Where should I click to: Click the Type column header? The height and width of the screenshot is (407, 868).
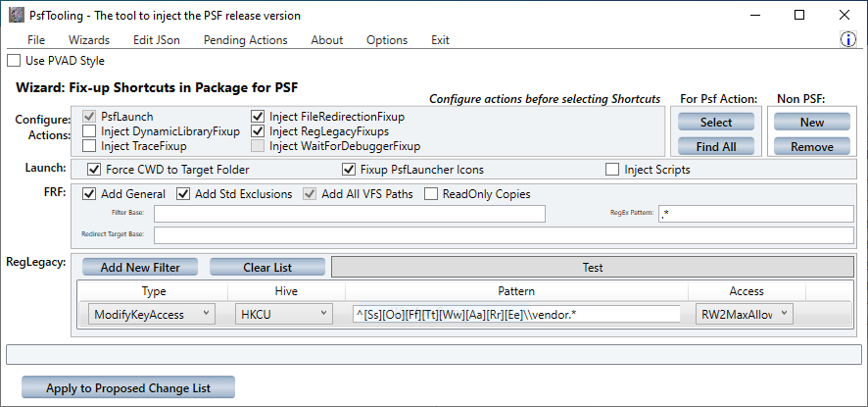click(x=154, y=291)
